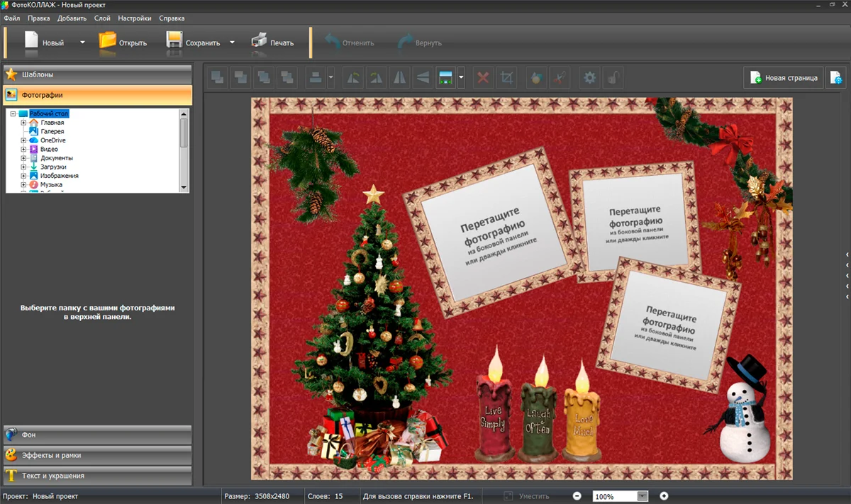The image size is (851, 504).
Task: Open the Настройки menu
Action: (x=134, y=18)
